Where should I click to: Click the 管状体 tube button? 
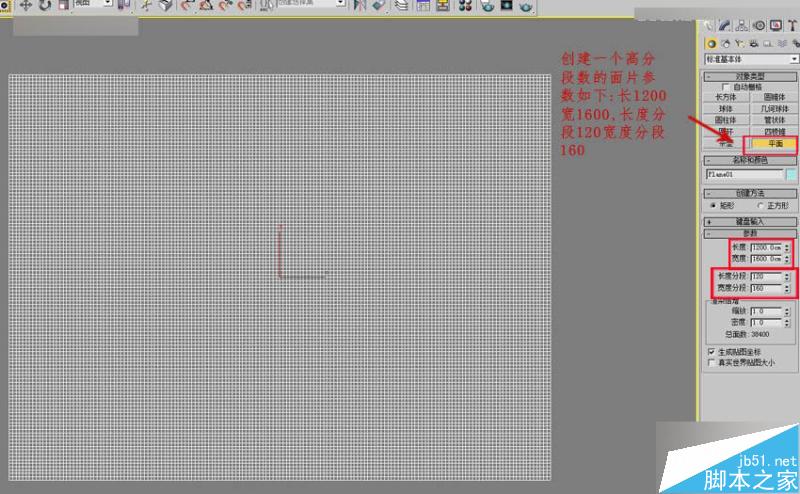tap(774, 120)
